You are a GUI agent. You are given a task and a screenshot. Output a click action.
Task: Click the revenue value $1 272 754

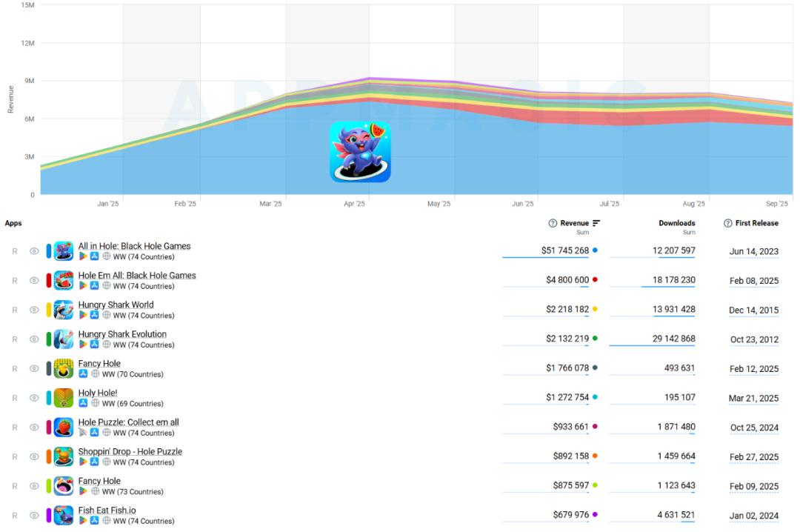567,397
